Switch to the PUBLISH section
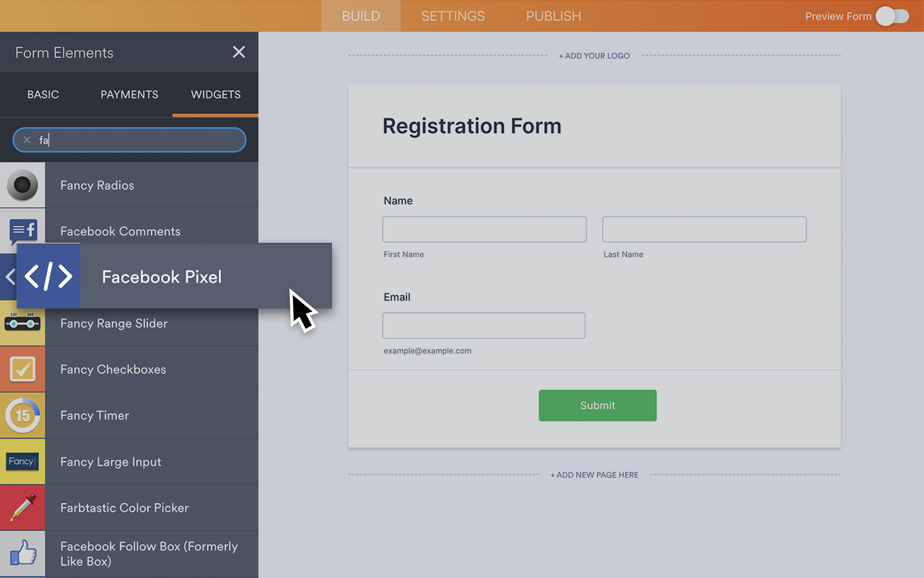 coord(553,16)
